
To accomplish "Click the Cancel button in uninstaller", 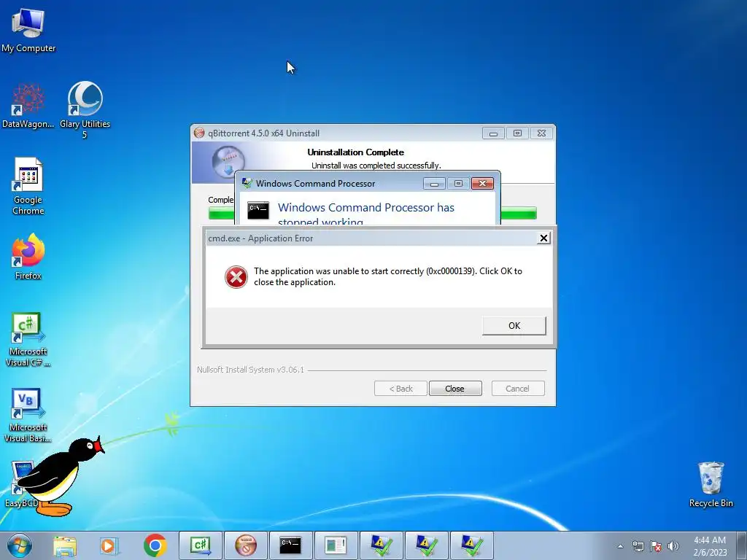I will pos(518,389).
